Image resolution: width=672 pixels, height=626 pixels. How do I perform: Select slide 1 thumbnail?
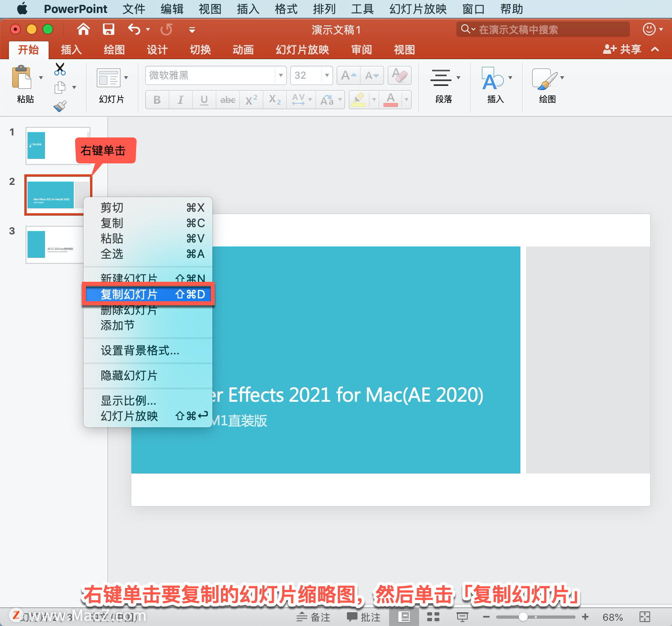pos(58,146)
